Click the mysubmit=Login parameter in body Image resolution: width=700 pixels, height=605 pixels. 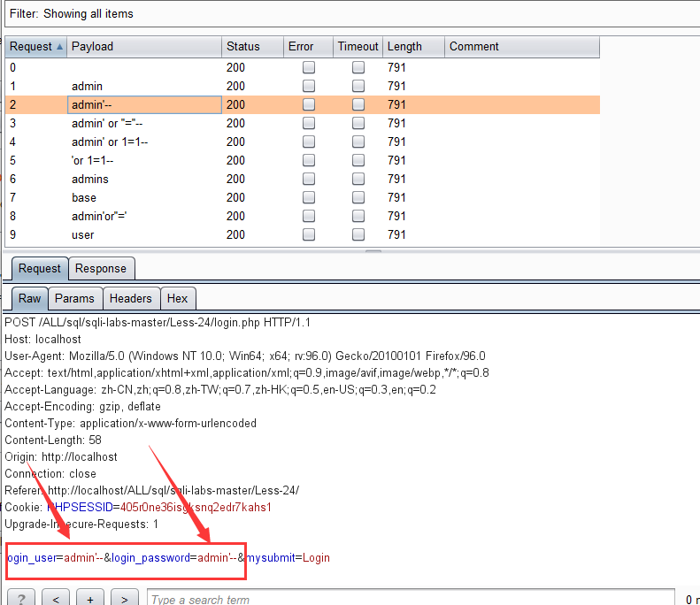tap(288, 558)
